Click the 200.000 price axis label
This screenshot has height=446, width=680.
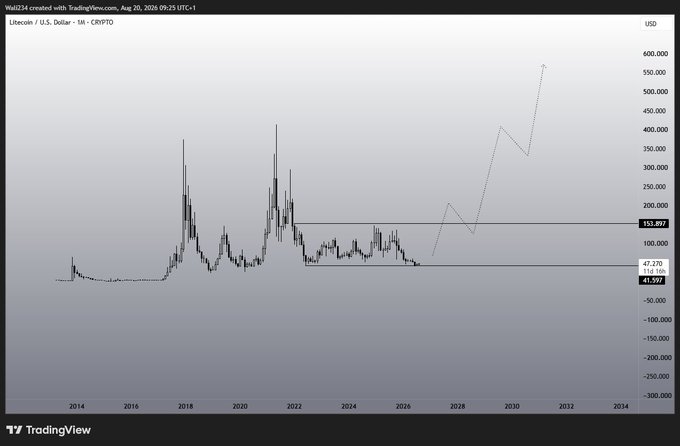655,205
